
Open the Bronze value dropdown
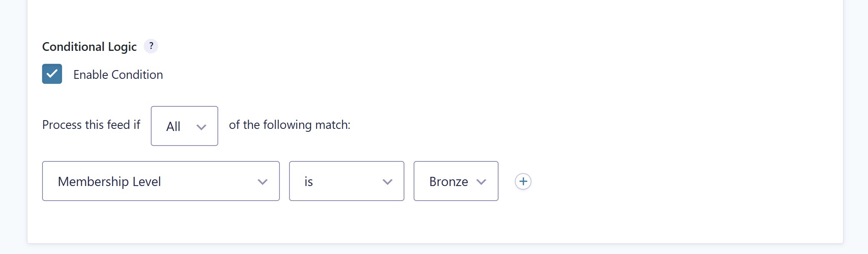click(x=456, y=181)
